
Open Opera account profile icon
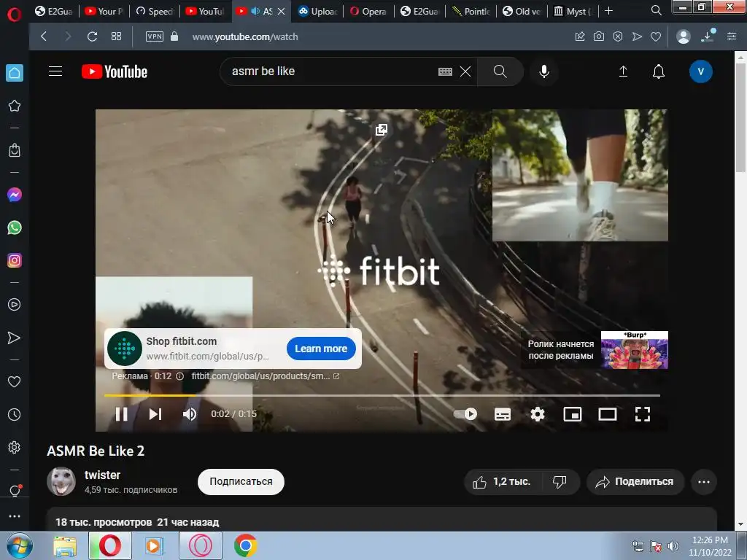coord(683,36)
